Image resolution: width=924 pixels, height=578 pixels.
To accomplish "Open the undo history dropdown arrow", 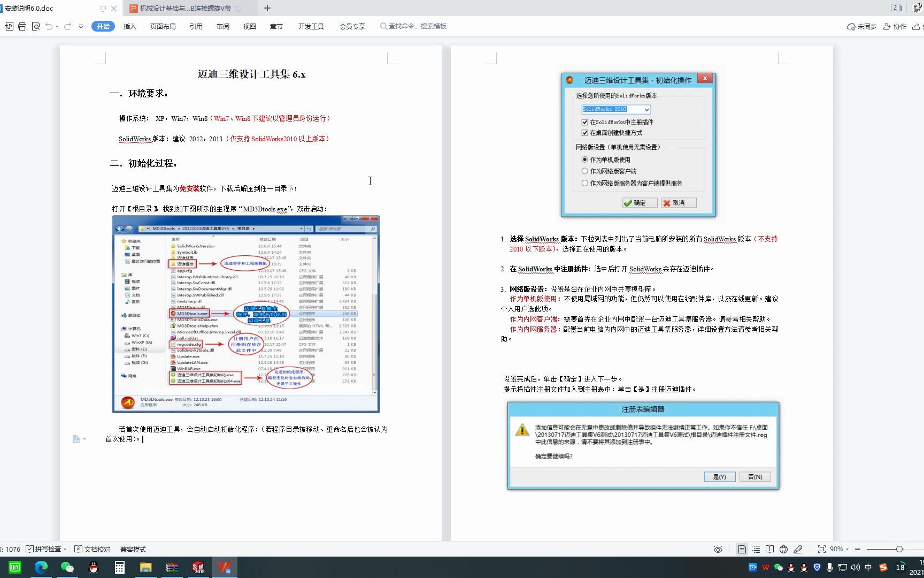I will 57,26.
